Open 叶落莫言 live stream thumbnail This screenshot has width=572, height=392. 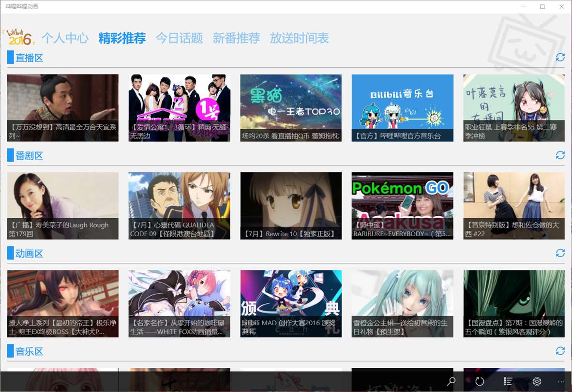click(x=514, y=108)
